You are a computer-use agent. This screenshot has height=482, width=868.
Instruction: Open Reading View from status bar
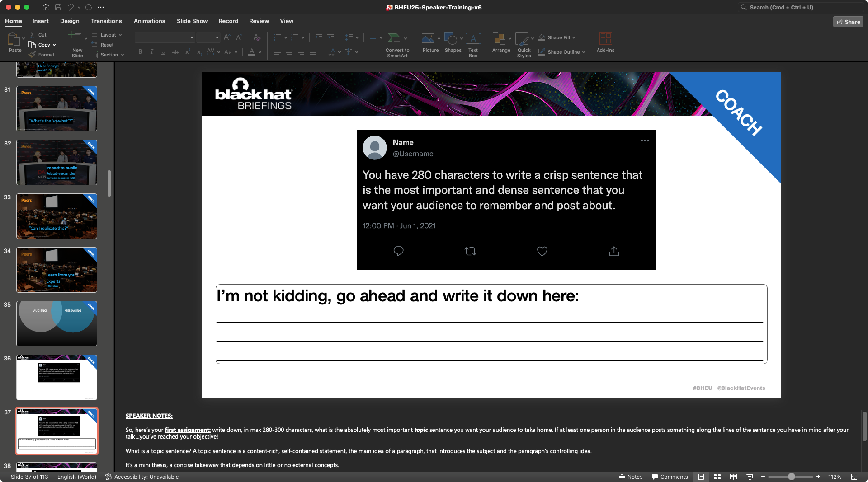click(733, 477)
